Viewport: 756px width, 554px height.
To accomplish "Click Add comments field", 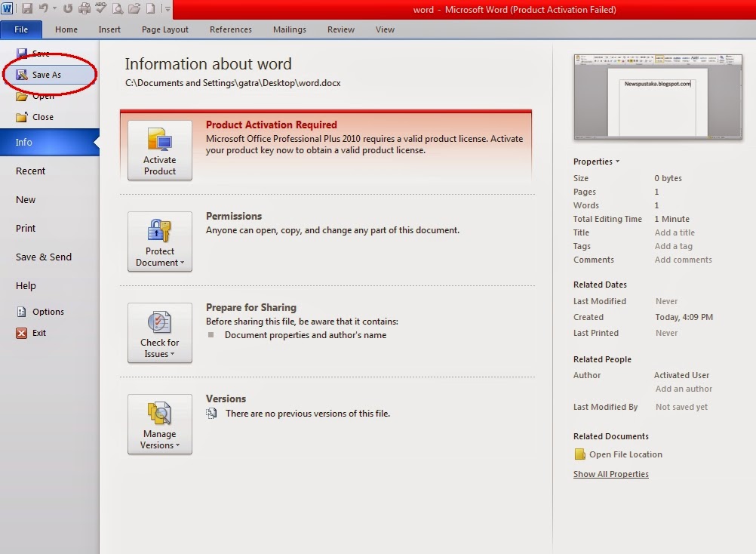I will 684,260.
